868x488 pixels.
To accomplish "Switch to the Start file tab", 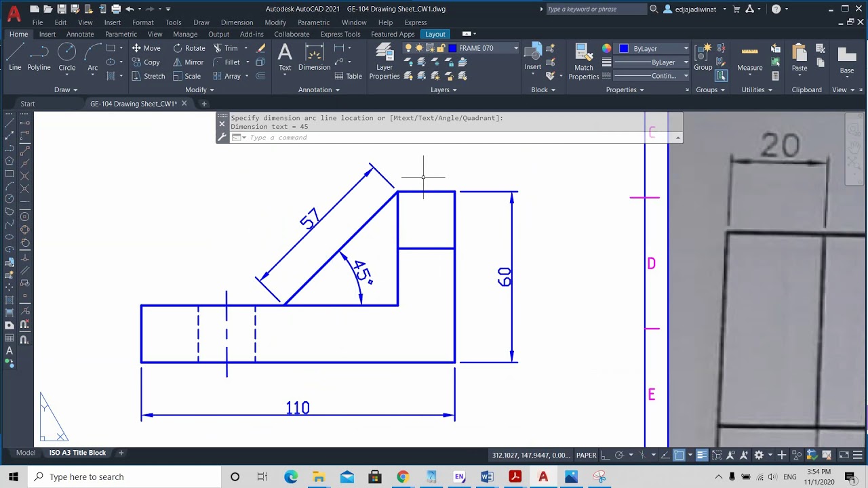I will click(28, 104).
